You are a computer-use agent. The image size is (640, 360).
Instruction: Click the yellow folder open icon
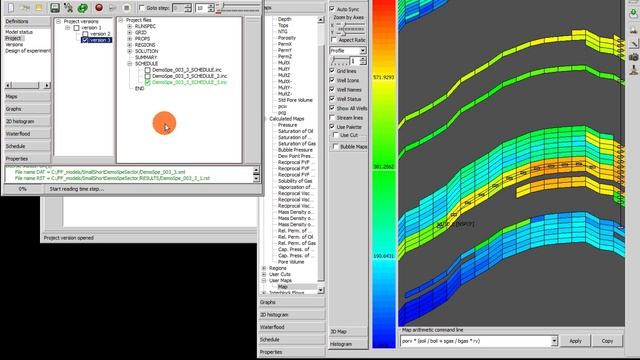[x=39, y=7]
